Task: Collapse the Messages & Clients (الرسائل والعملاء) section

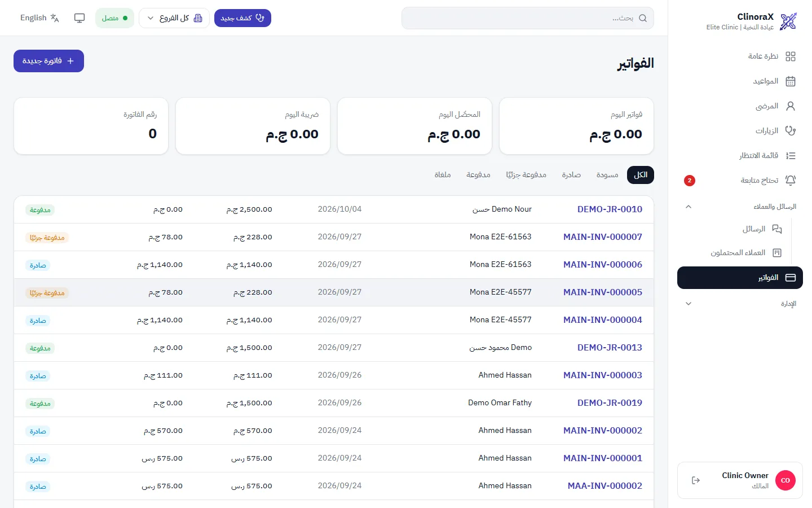Action: pos(740,207)
